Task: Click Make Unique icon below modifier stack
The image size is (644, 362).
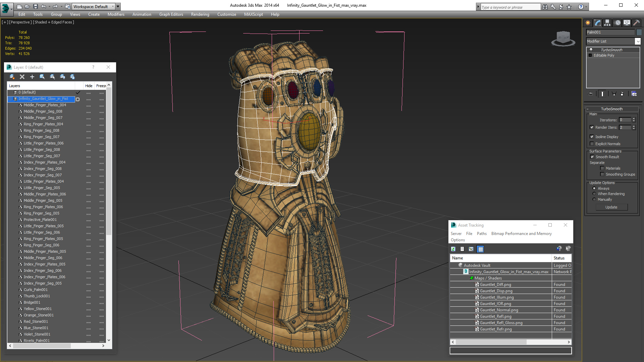Action: point(614,94)
